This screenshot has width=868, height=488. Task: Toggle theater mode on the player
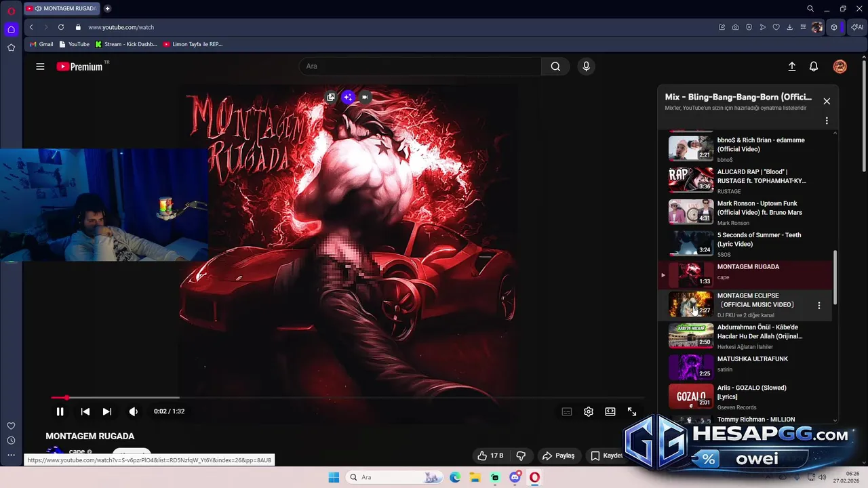(x=610, y=411)
